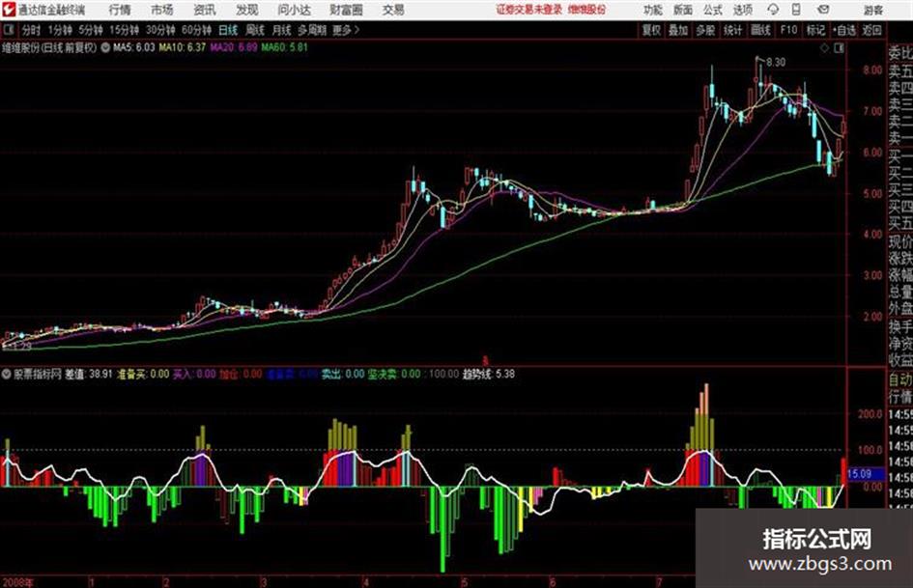Click the 2008年 time axis label
913x588 pixels.
click(18, 581)
